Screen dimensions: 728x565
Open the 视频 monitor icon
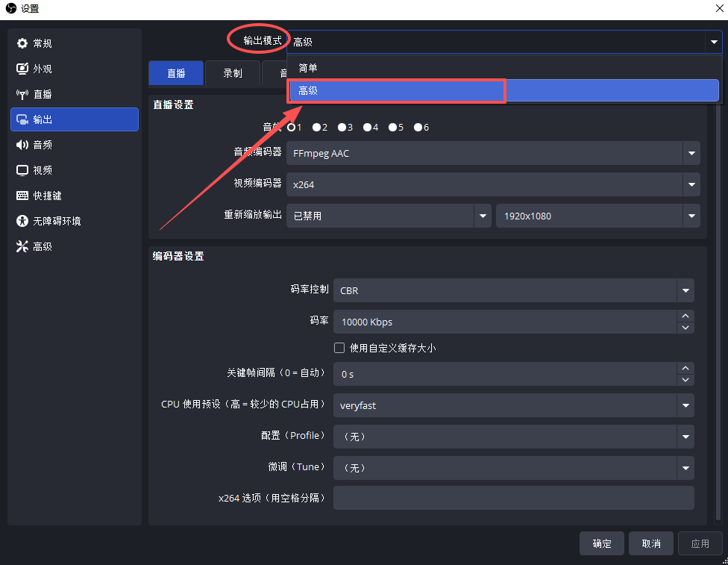(x=22, y=170)
